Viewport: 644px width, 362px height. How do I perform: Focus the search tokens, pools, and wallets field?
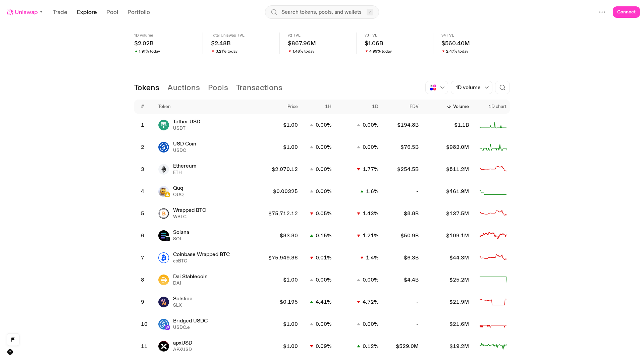pyautogui.click(x=322, y=12)
